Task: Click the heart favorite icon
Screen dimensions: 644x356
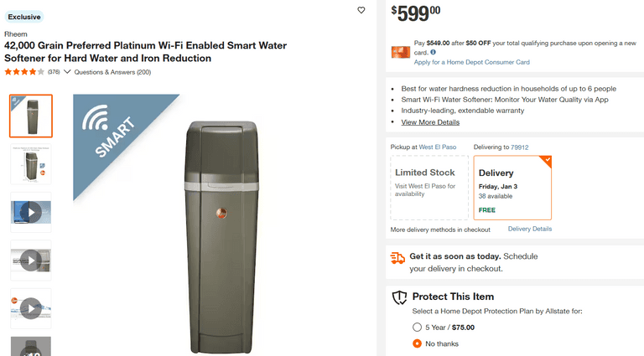Action: [361, 11]
